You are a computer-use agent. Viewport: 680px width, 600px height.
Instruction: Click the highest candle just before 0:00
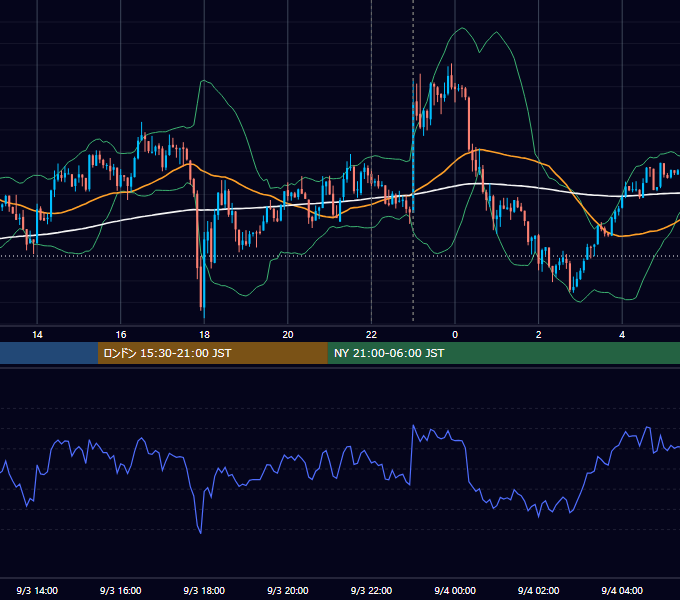click(x=451, y=76)
